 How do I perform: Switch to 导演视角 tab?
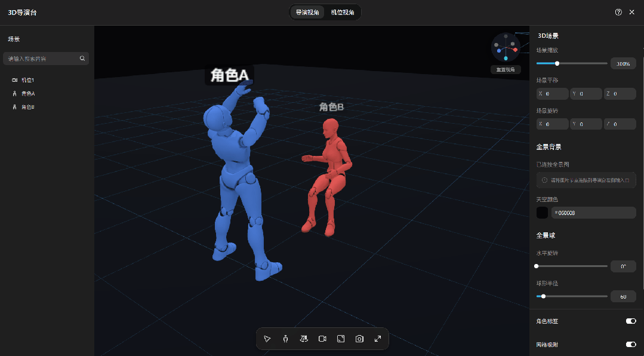coord(307,13)
